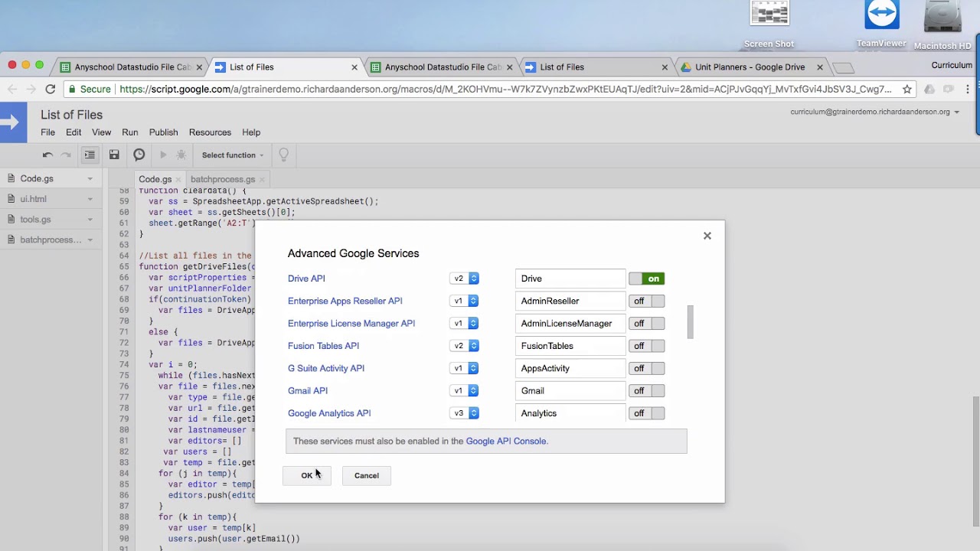Turn on Fusion Tables API switch
980x551 pixels.
tap(647, 346)
